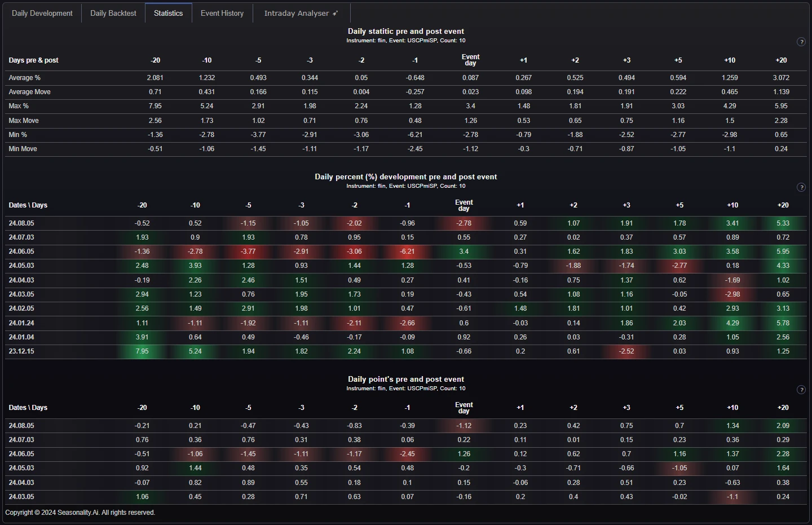This screenshot has width=812, height=525.
Task: Click the 23.12.15 date row
Action: coord(21,351)
